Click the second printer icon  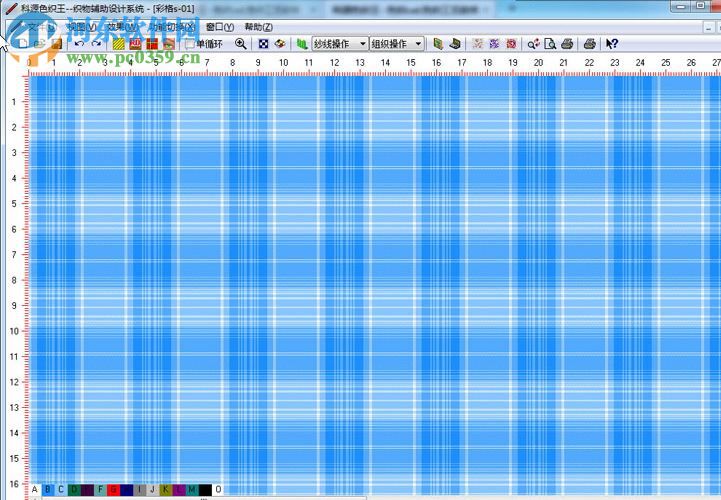[589, 44]
